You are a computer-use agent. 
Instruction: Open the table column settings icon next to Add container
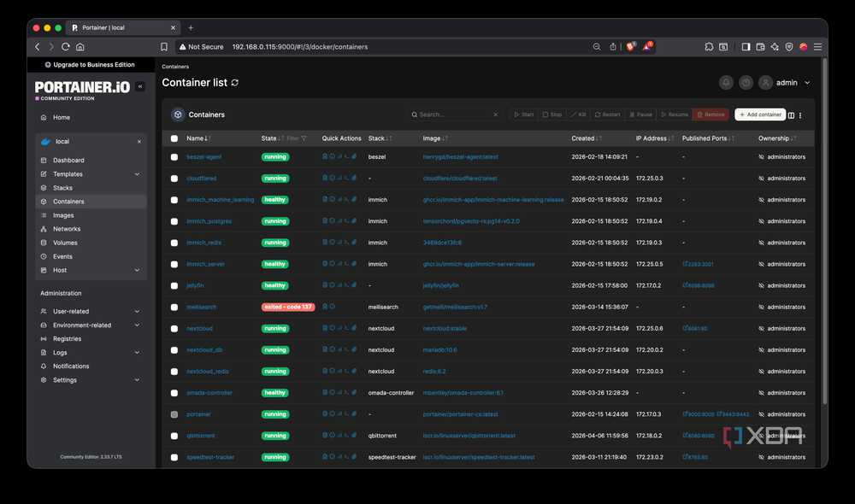click(791, 115)
